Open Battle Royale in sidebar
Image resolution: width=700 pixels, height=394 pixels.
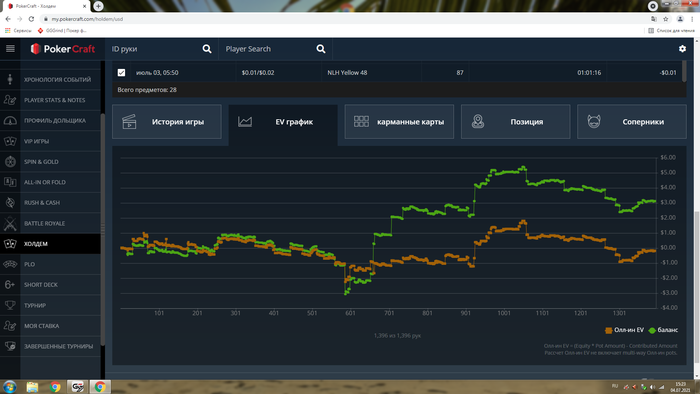[50, 223]
